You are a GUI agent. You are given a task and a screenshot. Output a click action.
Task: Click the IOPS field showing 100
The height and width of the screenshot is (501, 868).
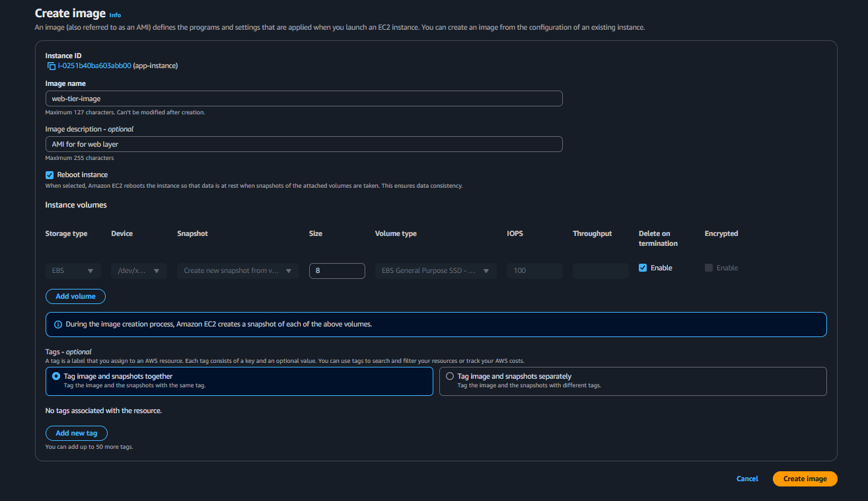pos(535,271)
